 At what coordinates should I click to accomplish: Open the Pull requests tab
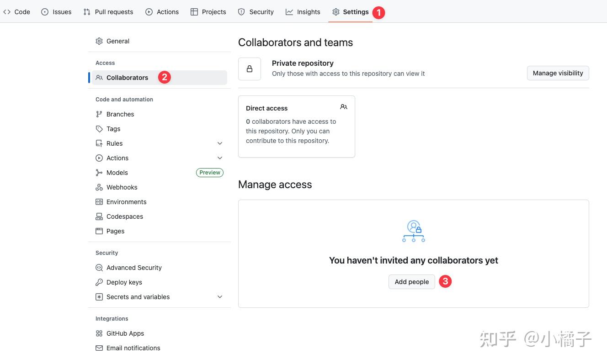click(108, 12)
